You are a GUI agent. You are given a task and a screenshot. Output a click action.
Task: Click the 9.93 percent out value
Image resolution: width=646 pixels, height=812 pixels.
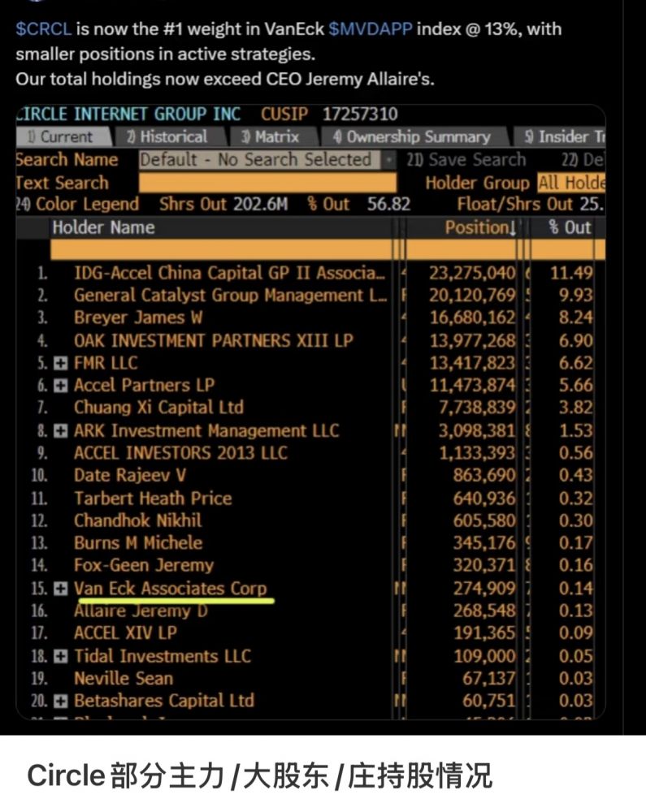click(x=575, y=296)
